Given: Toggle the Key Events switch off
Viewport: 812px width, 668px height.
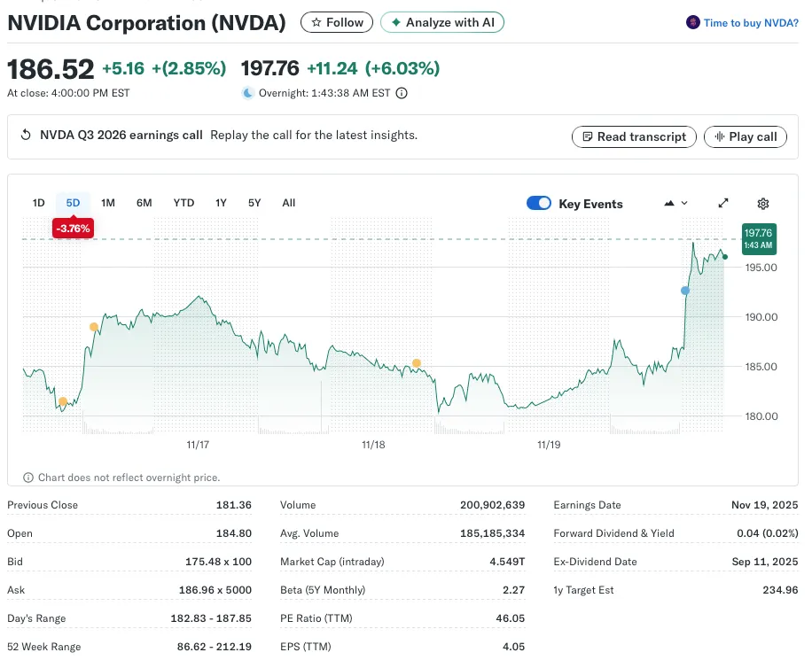Looking at the screenshot, I should click(x=539, y=203).
